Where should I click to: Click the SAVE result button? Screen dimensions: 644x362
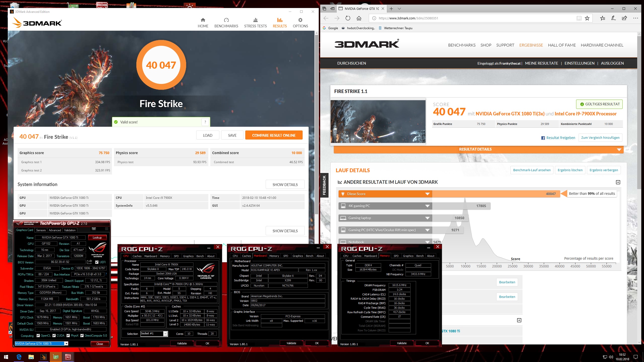pos(232,135)
